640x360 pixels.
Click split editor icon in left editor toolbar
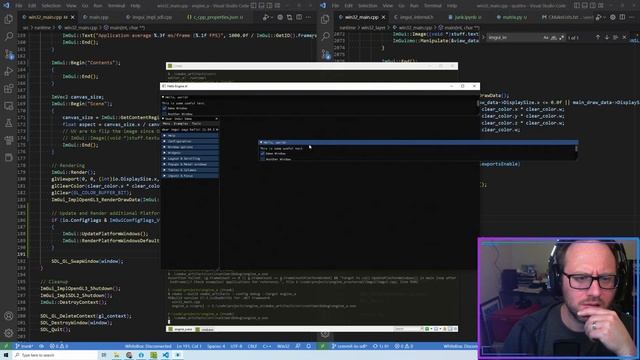(x=299, y=17)
